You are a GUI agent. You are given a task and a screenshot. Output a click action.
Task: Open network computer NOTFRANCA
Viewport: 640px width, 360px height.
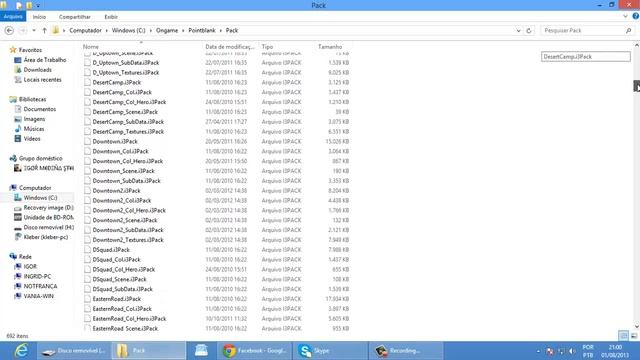point(40,286)
